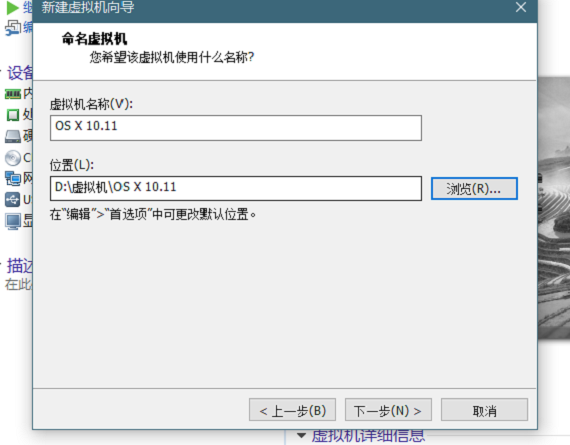
Task: Click the virtual machine preview thumbnail
Action: [554, 207]
